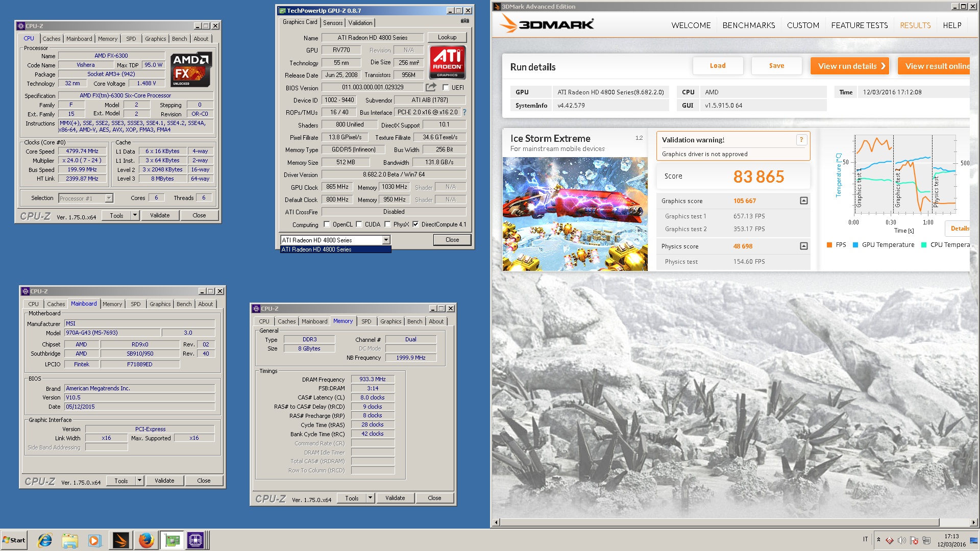Open the Processor #1 selection dropdown

click(x=109, y=198)
